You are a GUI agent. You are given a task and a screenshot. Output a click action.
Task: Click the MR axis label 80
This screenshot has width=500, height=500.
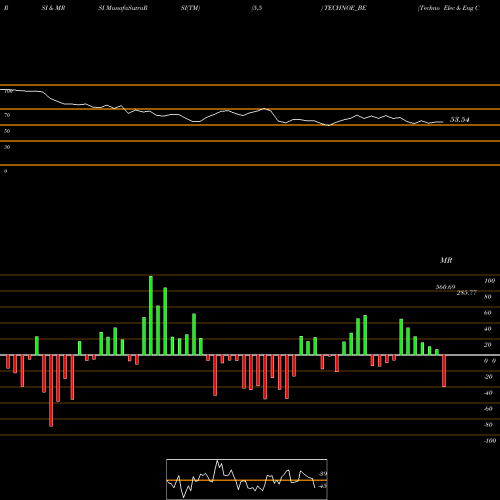coord(488,297)
